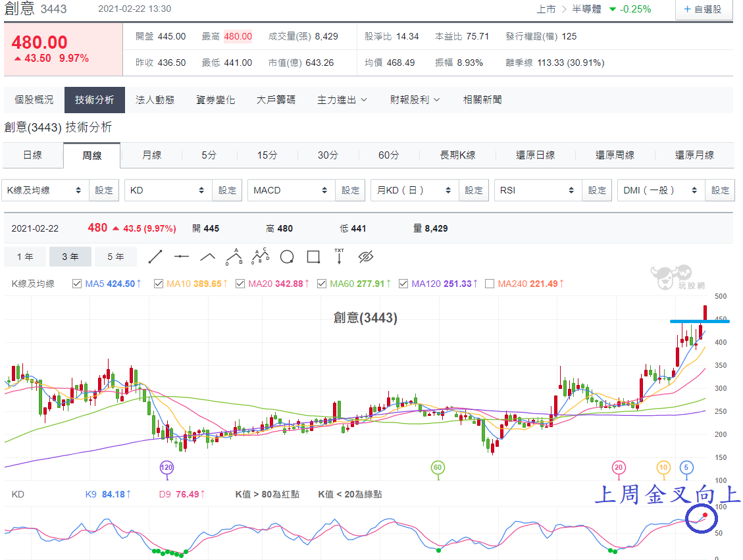Open the KD indicator dropdown
Viewport: 743px width, 560px height.
(x=168, y=190)
